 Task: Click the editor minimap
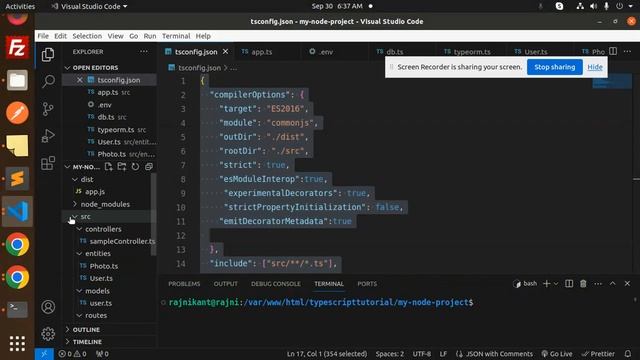pos(612,81)
